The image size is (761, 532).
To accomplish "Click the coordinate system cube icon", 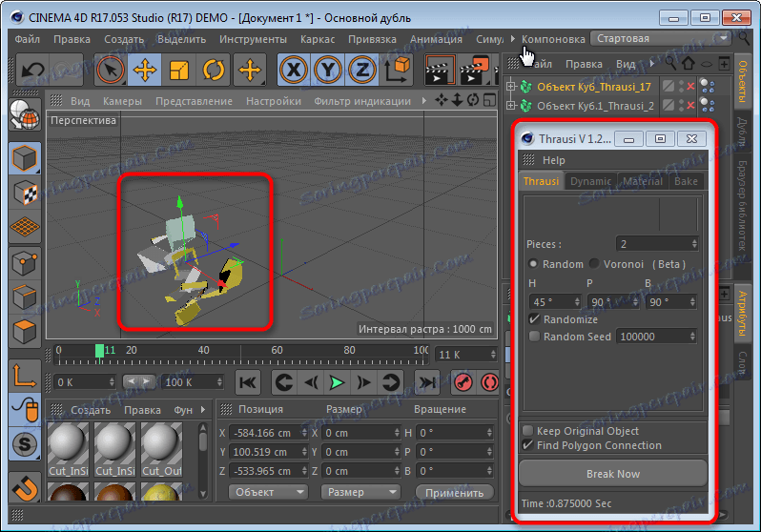I will (397, 71).
